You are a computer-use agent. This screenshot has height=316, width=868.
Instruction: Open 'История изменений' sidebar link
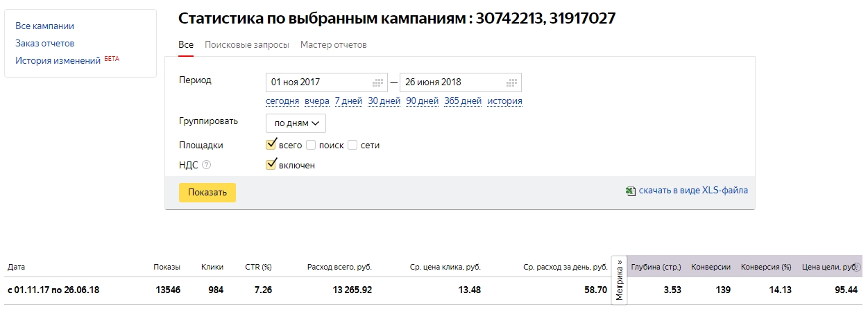click(58, 61)
